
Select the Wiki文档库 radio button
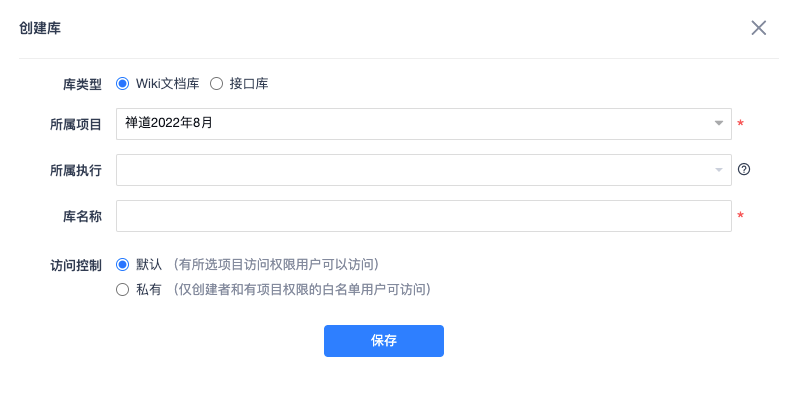123,84
